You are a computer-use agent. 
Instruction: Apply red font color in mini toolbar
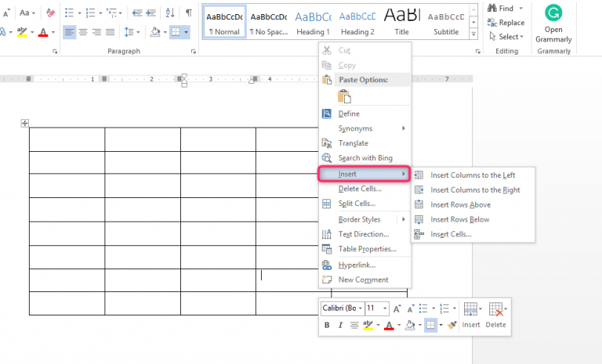click(x=389, y=326)
